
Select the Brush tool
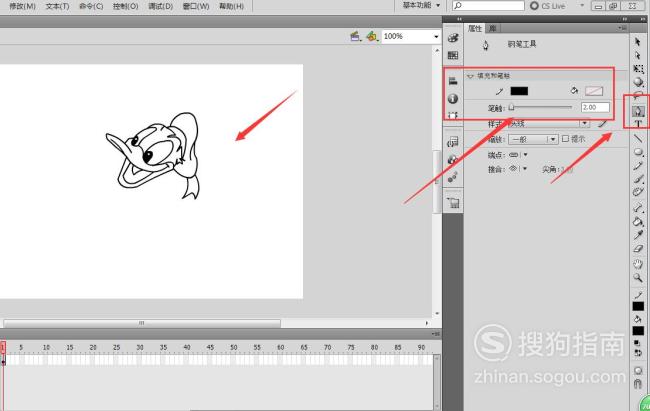638,179
